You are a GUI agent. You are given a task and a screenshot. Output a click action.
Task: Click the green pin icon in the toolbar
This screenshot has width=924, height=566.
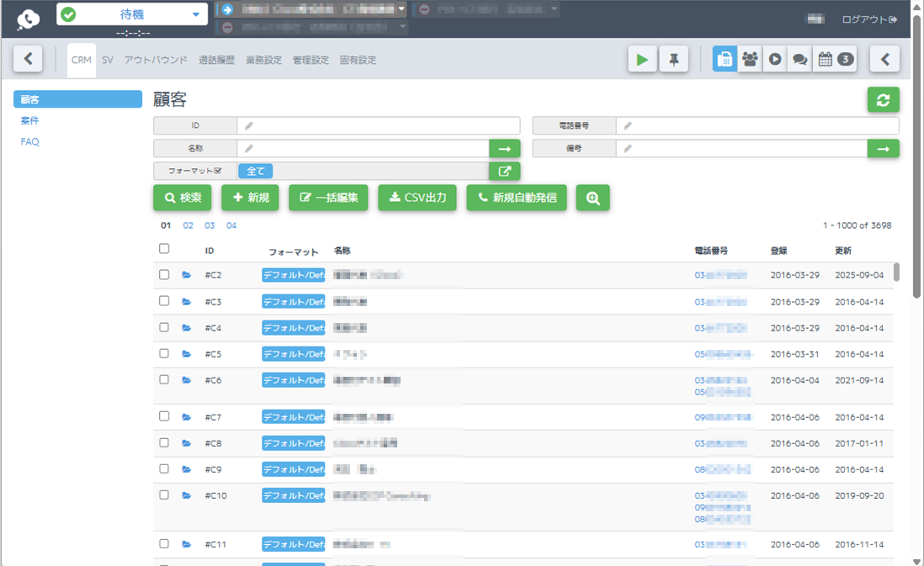[x=673, y=59]
